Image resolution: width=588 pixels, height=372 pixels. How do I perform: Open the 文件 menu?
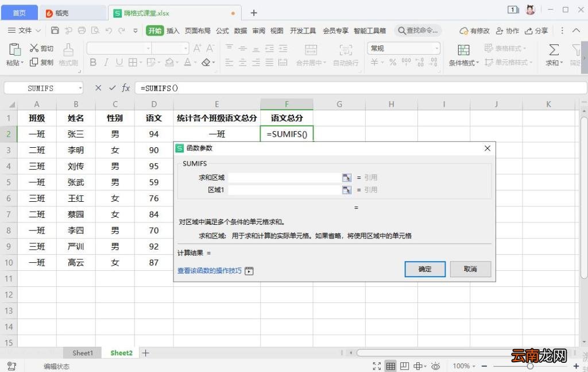pyautogui.click(x=24, y=30)
